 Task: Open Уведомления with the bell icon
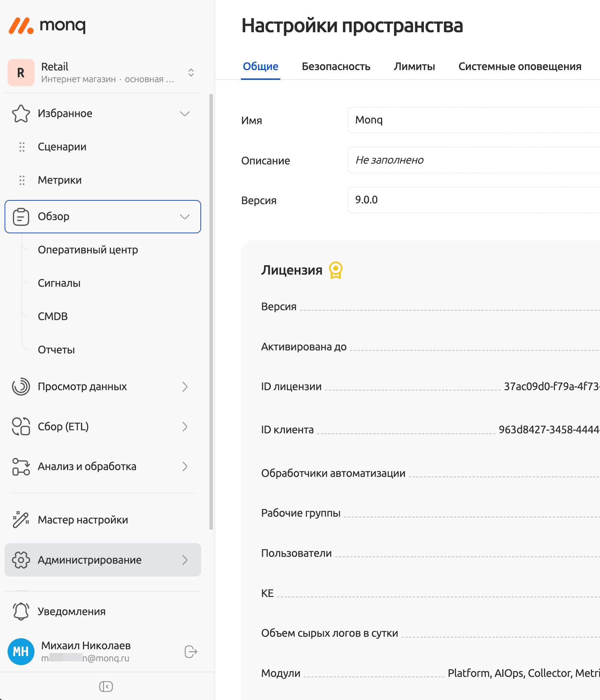21,611
